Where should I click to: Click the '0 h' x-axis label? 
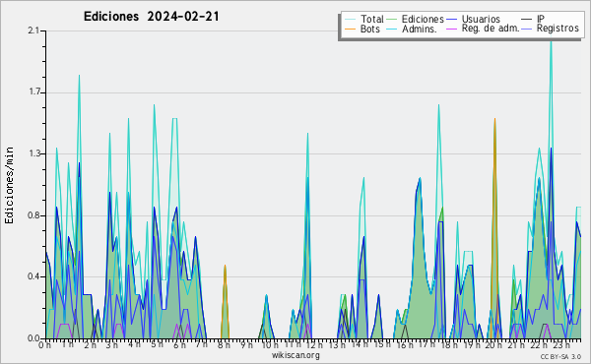pyautogui.click(x=44, y=345)
